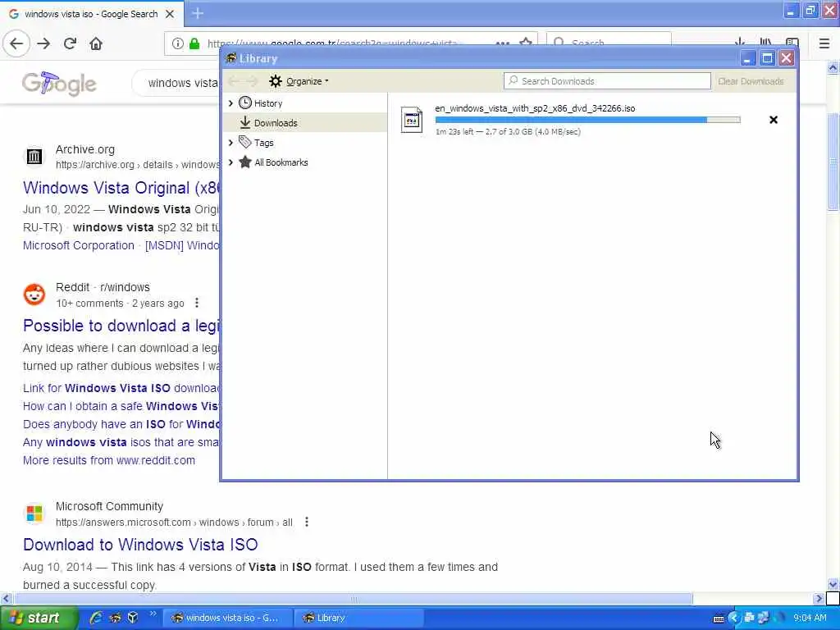Viewport: 840px width, 630px height.
Task: Open Any windows vista isos link
Action: 121,442
